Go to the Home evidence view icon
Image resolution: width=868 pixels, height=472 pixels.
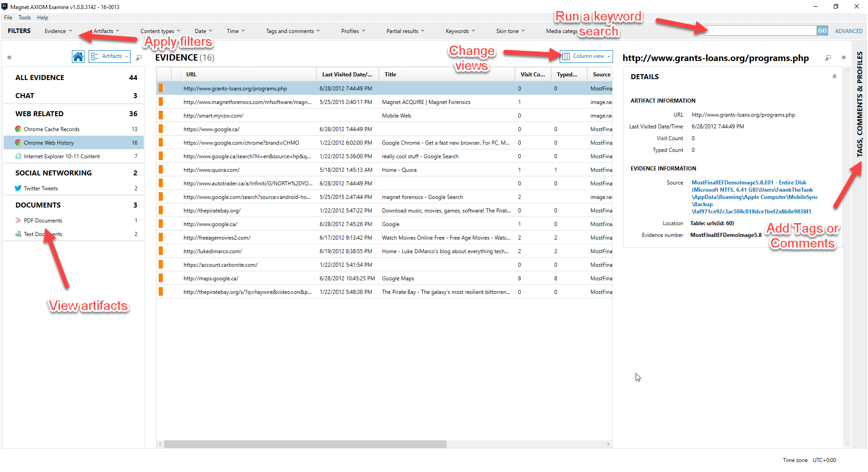tap(78, 57)
